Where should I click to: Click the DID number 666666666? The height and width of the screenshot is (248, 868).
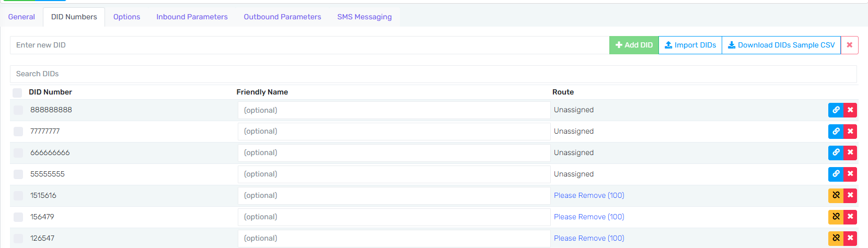pyautogui.click(x=50, y=152)
